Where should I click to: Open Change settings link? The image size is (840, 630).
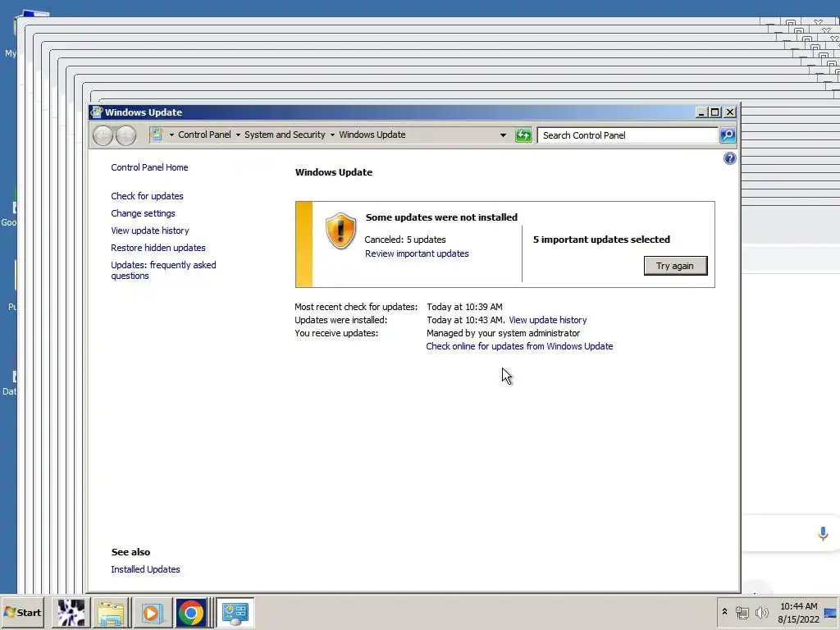(143, 213)
